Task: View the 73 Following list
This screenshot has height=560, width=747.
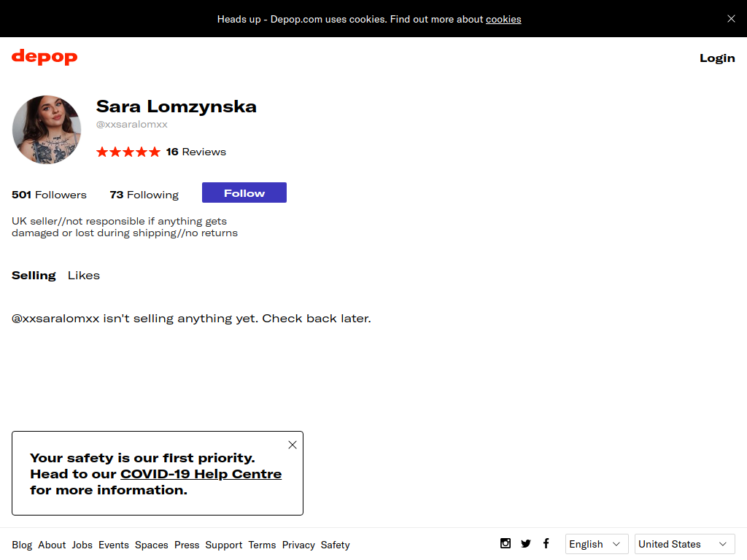Action: point(144,195)
